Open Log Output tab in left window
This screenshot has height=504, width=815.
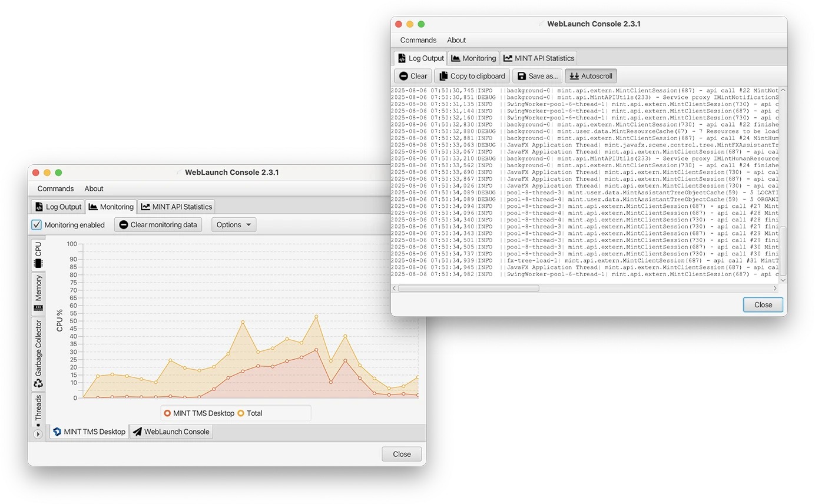[58, 207]
